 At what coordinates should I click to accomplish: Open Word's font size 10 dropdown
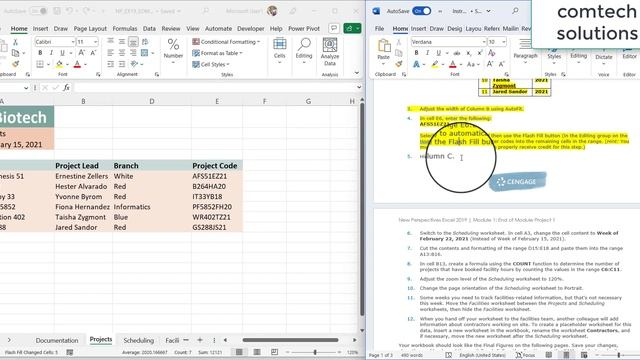pyautogui.click(x=504, y=42)
